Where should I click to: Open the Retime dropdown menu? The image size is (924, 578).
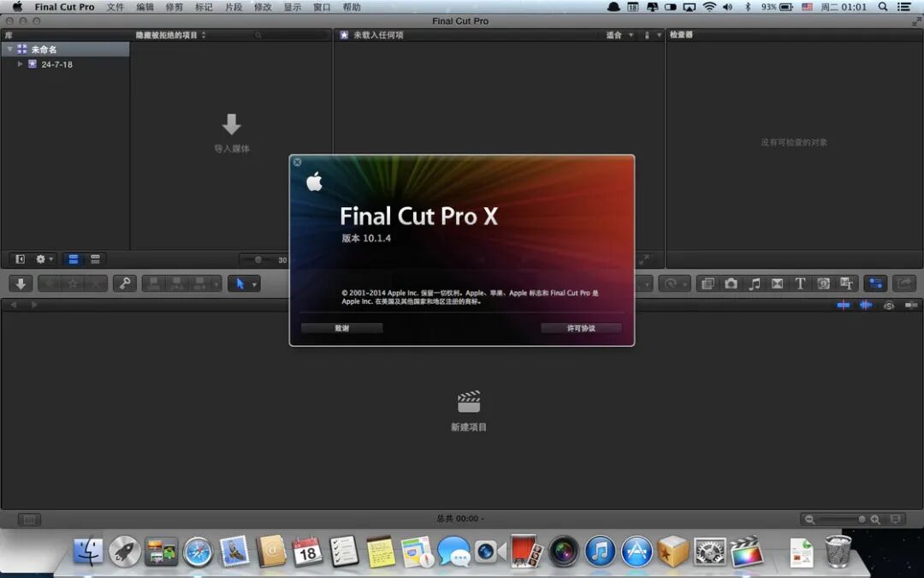pos(673,283)
